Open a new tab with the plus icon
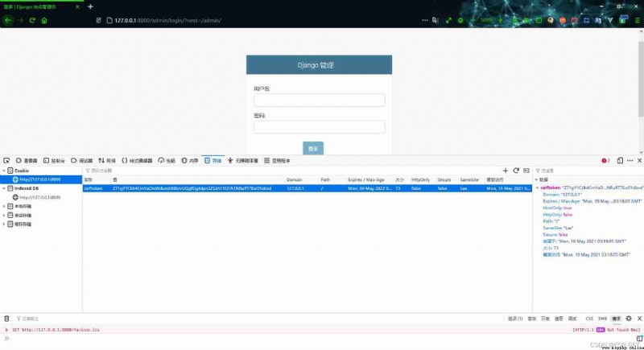Viewport: 644px width, 350px height. click(x=90, y=6)
